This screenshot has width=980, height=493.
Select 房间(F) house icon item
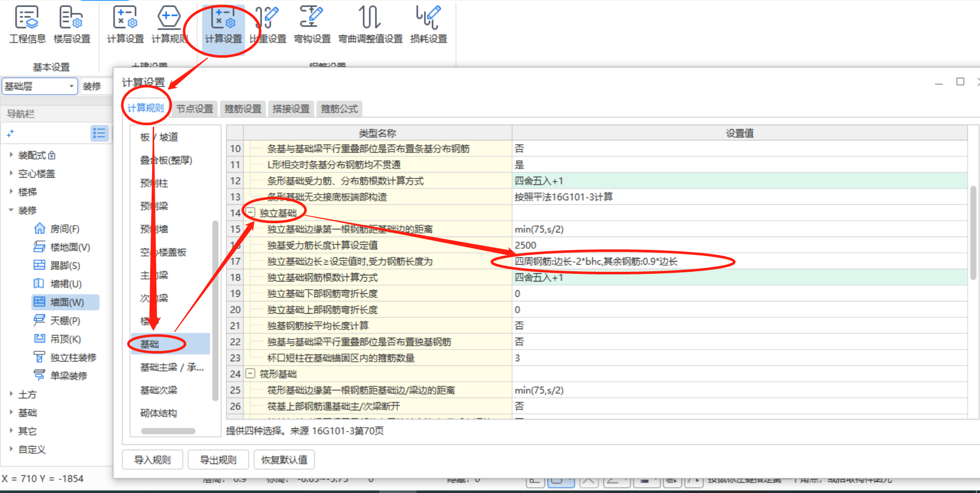[40, 228]
